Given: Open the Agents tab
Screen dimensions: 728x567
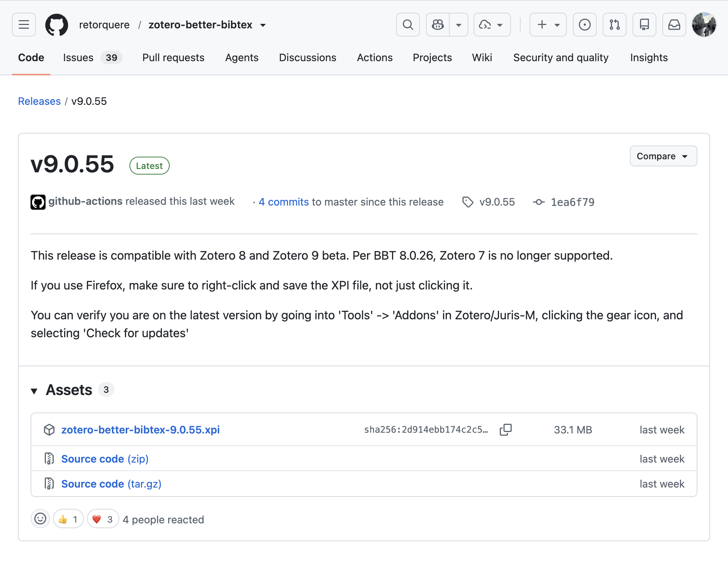Looking at the screenshot, I should 242,57.
